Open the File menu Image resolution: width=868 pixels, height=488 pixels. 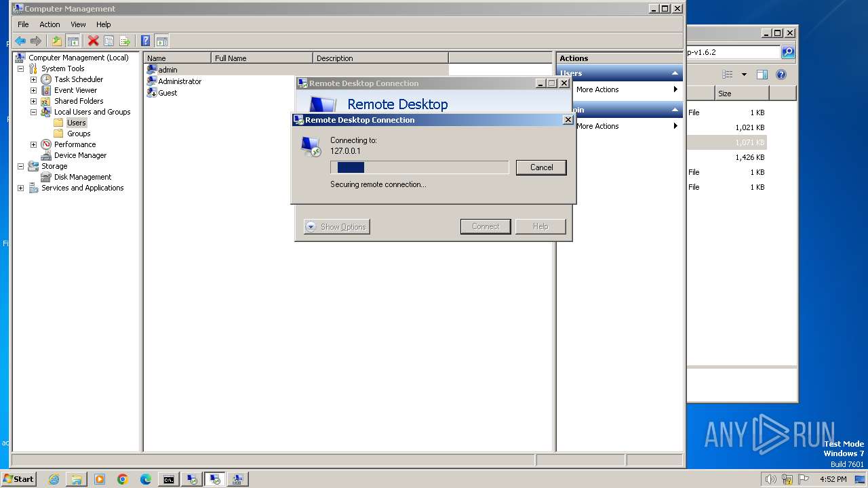click(x=23, y=24)
